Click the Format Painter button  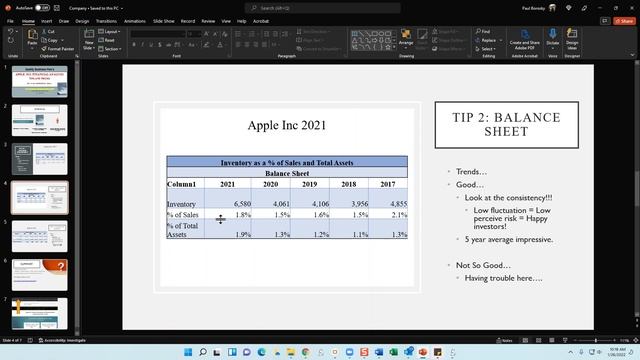point(58,49)
